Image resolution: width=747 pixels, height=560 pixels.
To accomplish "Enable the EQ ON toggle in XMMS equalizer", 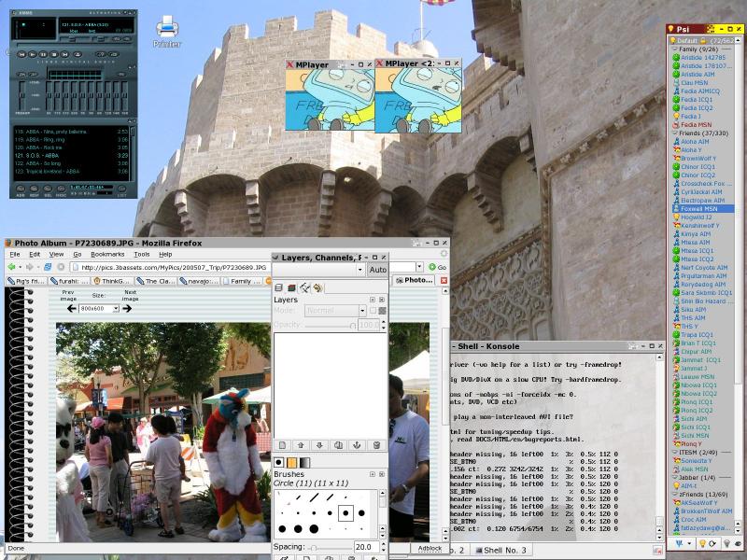I will click(21, 74).
